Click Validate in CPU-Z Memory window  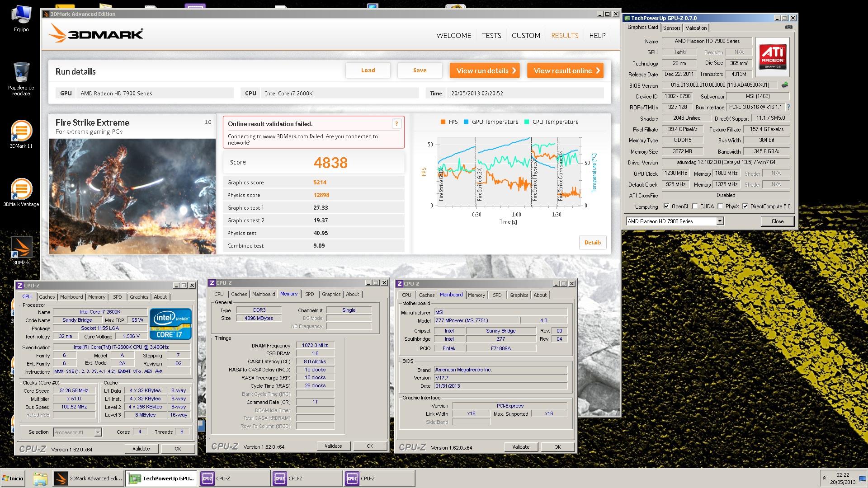(333, 446)
